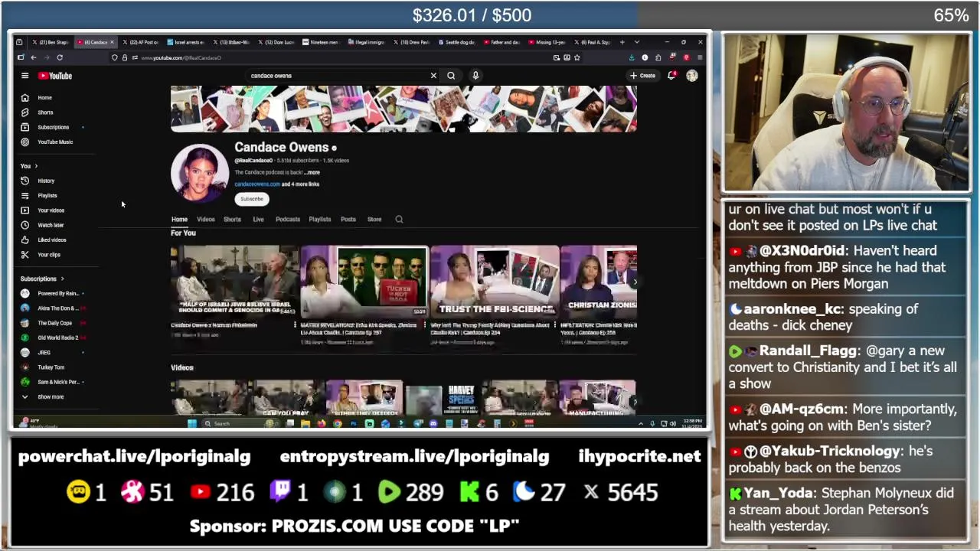Clear the search box with the X
This screenshot has width=980, height=551.
coord(433,76)
